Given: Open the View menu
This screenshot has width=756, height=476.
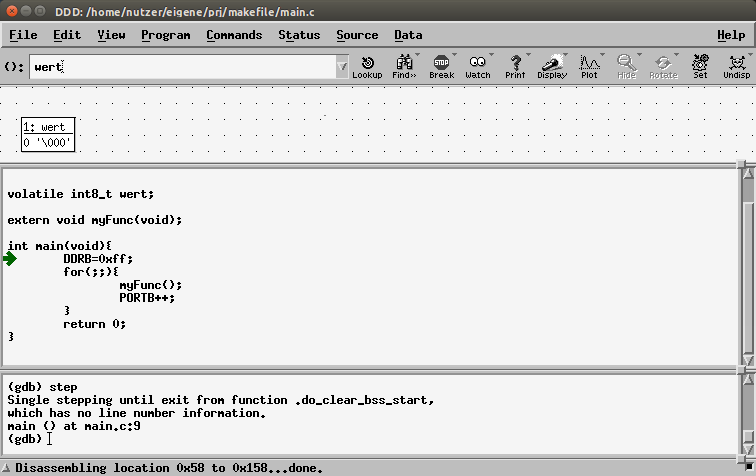Looking at the screenshot, I should [111, 35].
